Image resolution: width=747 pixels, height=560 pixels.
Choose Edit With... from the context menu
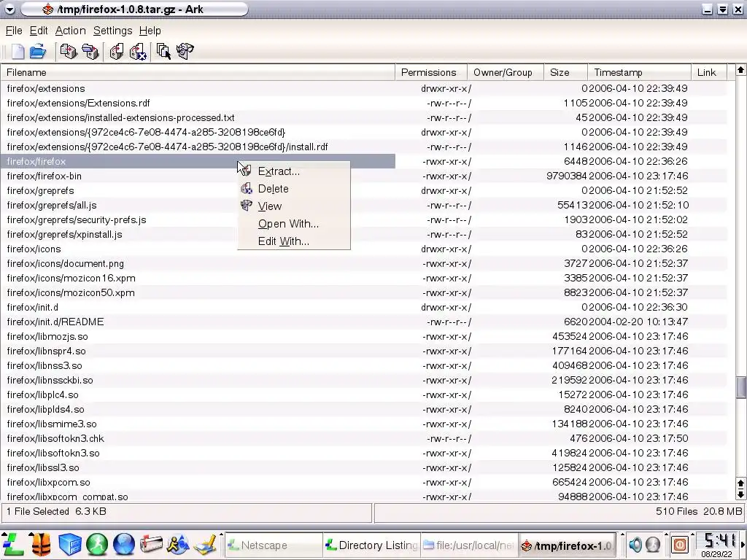click(294, 241)
